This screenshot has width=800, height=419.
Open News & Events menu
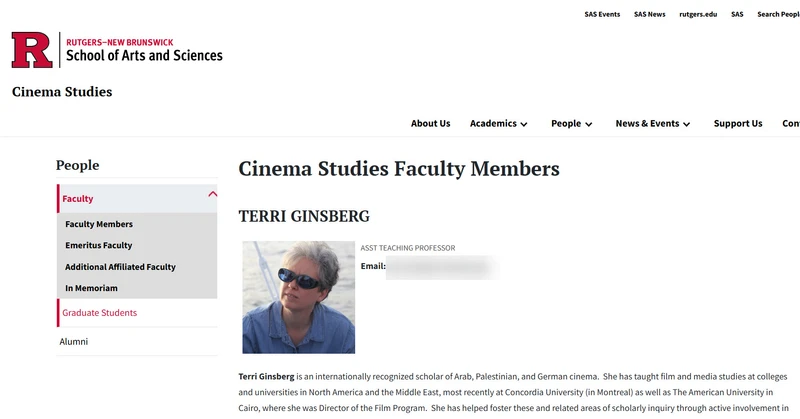647,124
